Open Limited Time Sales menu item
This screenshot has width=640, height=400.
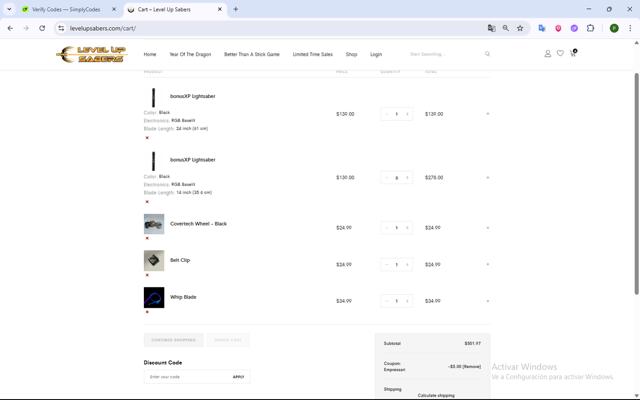point(313,54)
